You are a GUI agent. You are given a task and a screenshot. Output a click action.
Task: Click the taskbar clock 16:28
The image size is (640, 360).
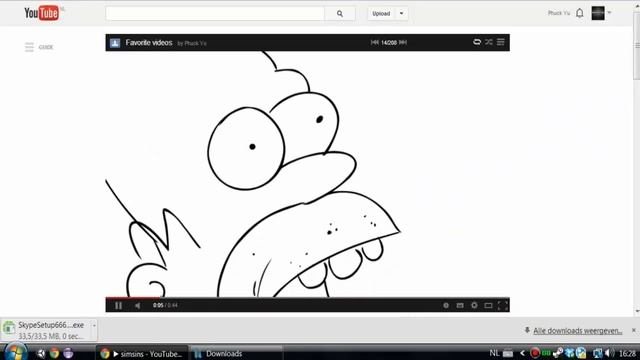tap(627, 353)
